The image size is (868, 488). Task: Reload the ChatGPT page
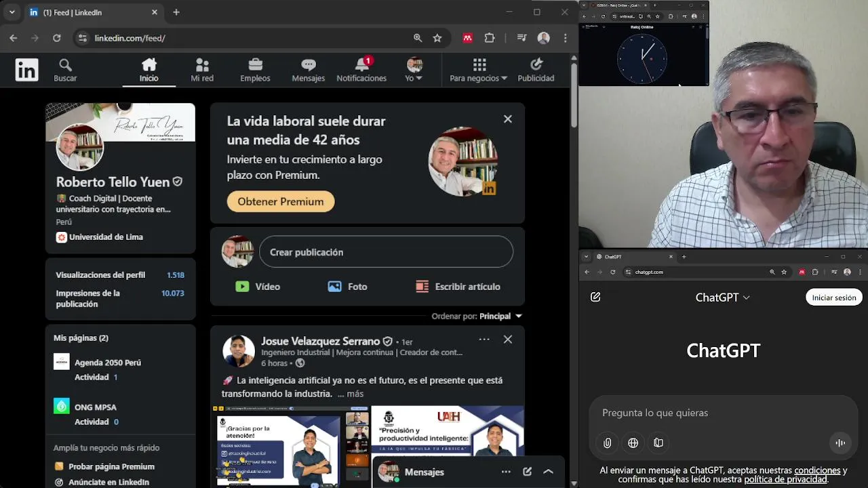[613, 272]
